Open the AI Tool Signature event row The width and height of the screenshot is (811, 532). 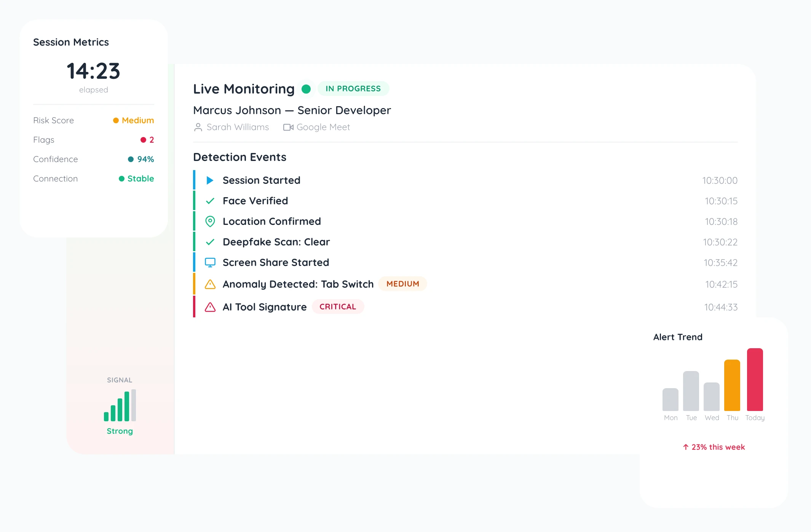[457, 307]
